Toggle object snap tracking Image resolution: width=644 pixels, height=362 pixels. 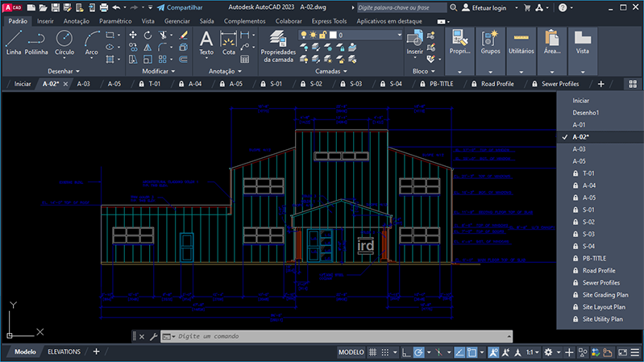[459, 352]
